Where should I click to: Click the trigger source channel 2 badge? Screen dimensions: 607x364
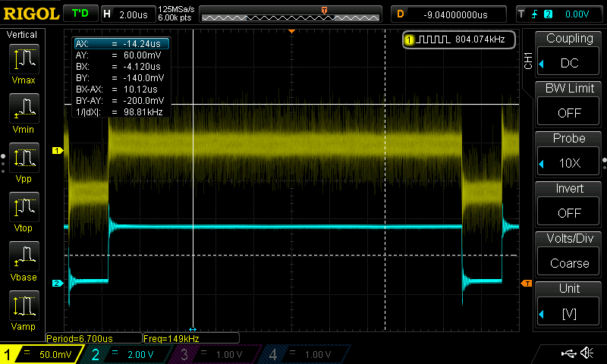pos(548,14)
